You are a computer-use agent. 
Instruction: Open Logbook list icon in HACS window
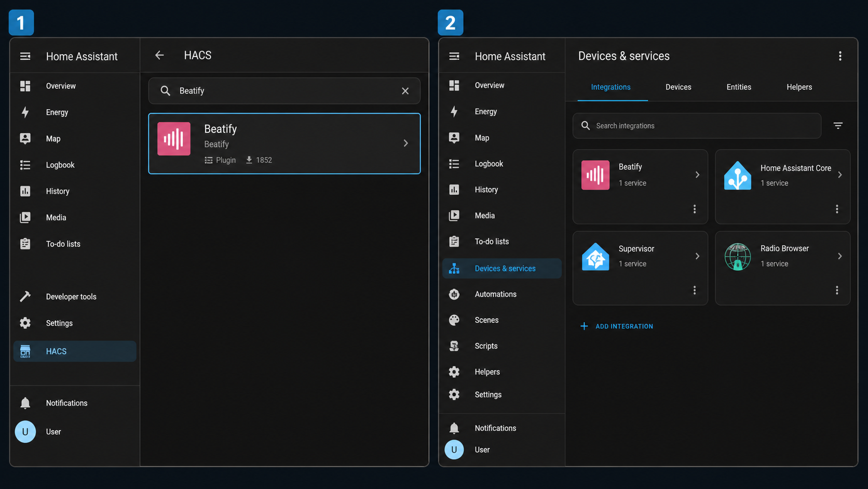(25, 165)
